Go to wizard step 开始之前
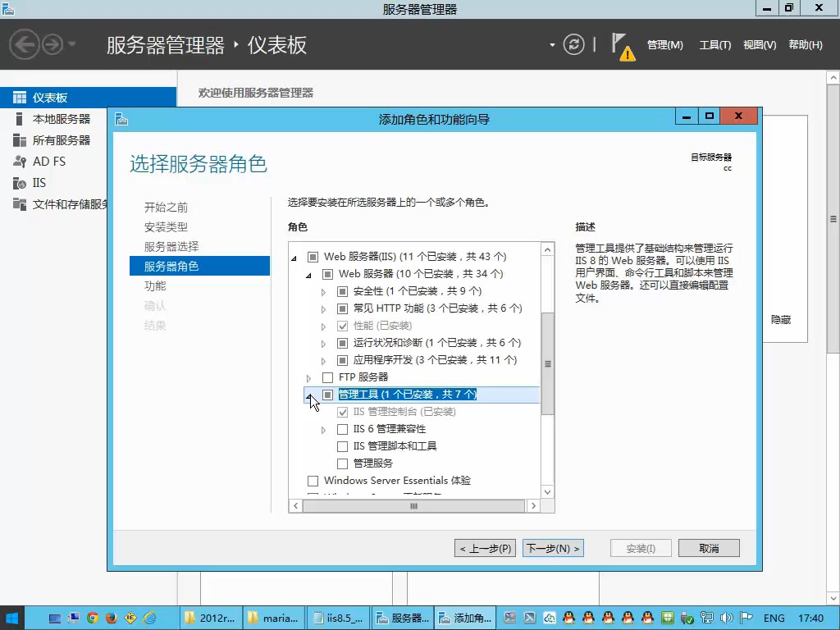The height and width of the screenshot is (630, 840). click(x=166, y=208)
